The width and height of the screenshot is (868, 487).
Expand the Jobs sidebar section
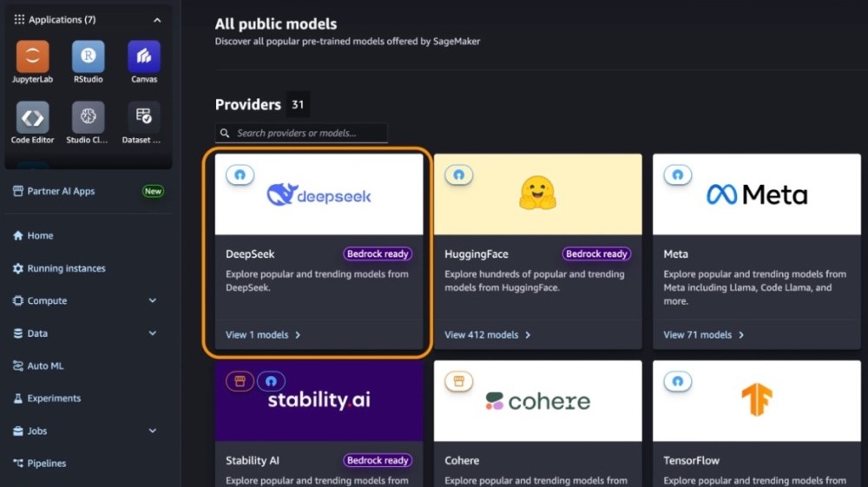pyautogui.click(x=153, y=431)
